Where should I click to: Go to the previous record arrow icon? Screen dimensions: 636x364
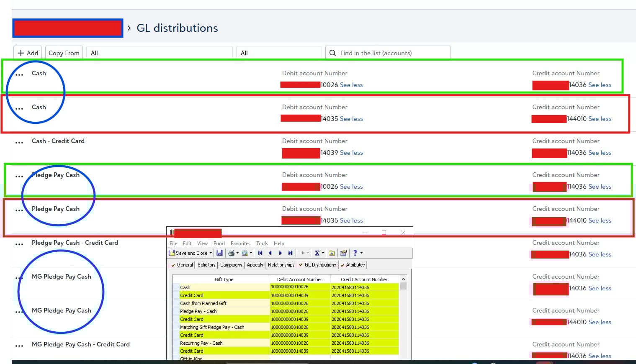coord(270,253)
